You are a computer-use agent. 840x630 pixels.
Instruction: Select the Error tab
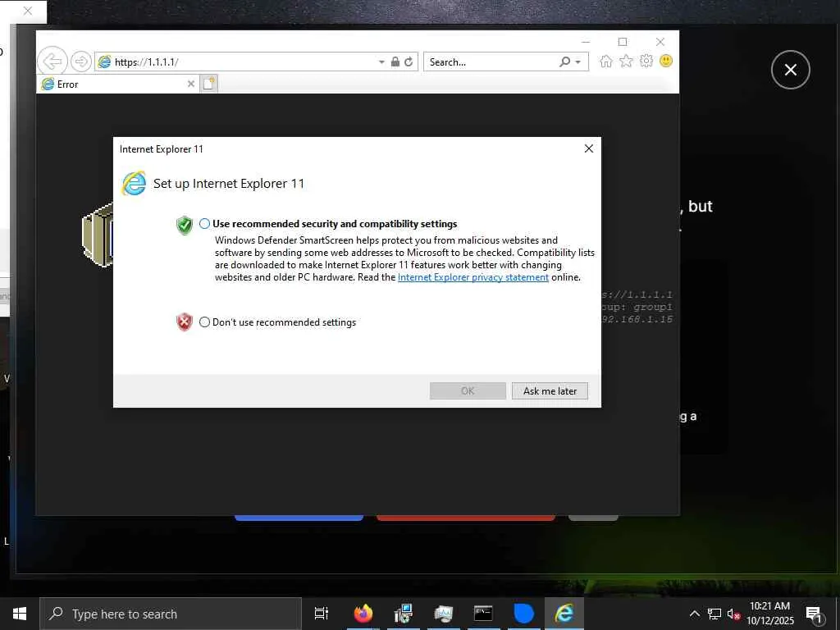[x=112, y=84]
